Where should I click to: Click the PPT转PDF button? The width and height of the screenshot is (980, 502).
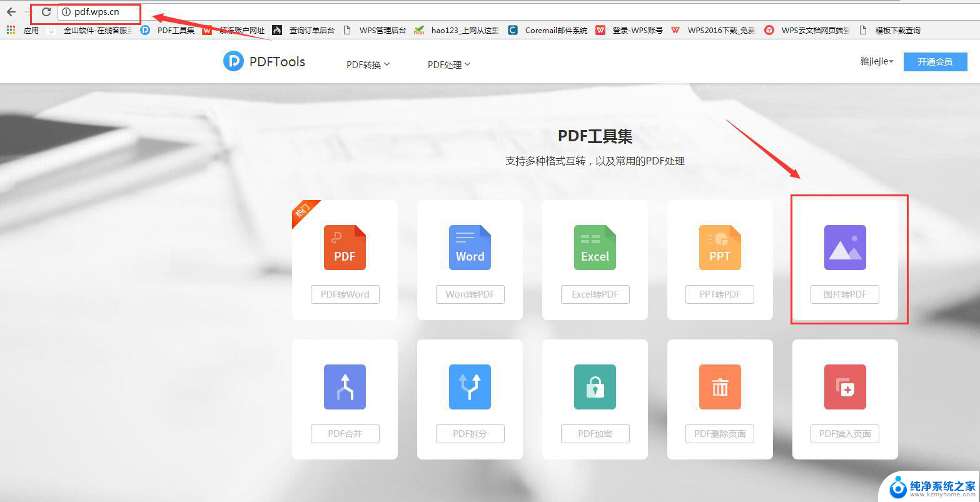720,294
